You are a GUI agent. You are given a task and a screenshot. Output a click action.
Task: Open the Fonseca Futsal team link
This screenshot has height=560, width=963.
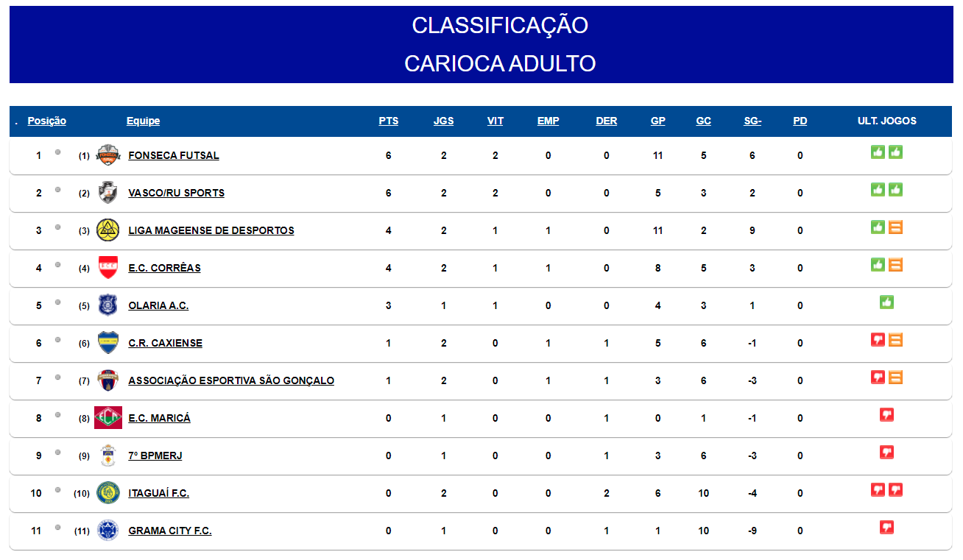pos(174,156)
